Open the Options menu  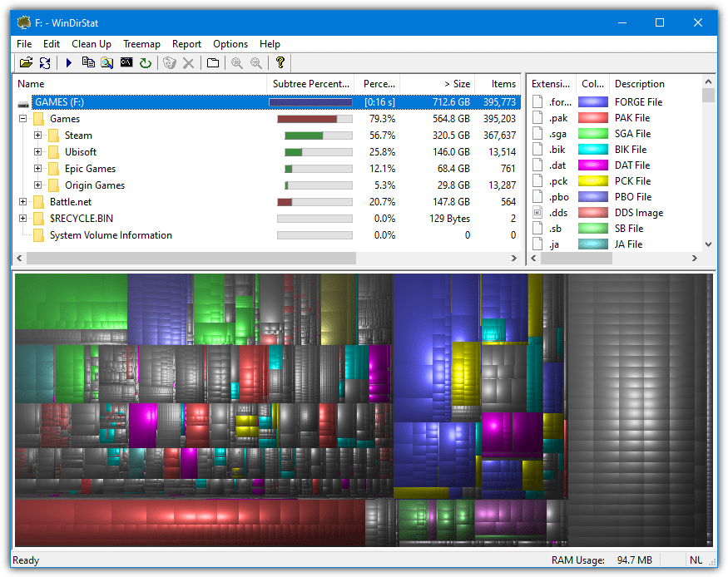click(x=230, y=44)
